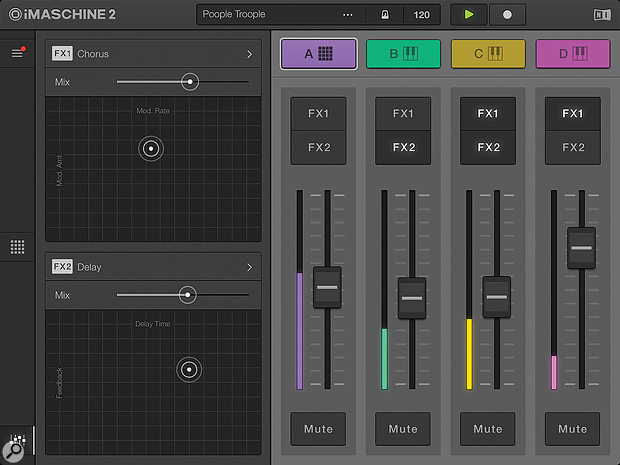This screenshot has width=620, height=465.
Task: Select group A drum pads tab
Action: [319, 54]
